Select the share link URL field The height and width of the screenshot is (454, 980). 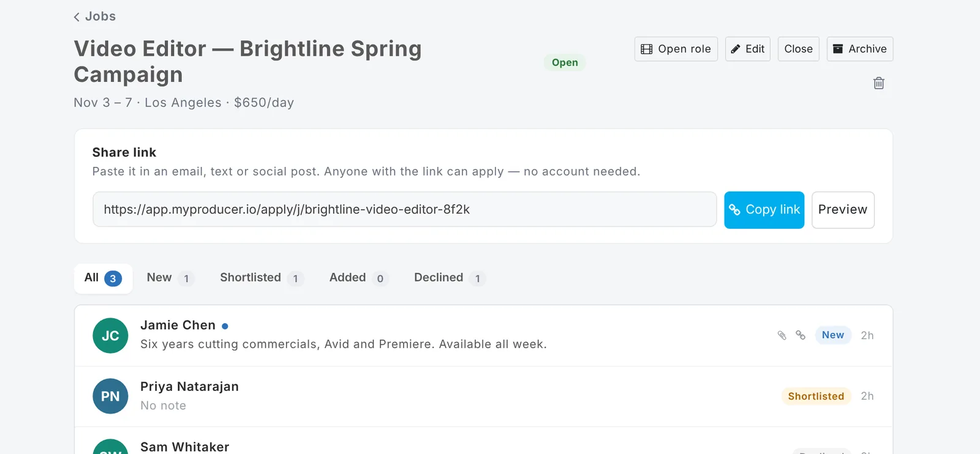pyautogui.click(x=405, y=209)
